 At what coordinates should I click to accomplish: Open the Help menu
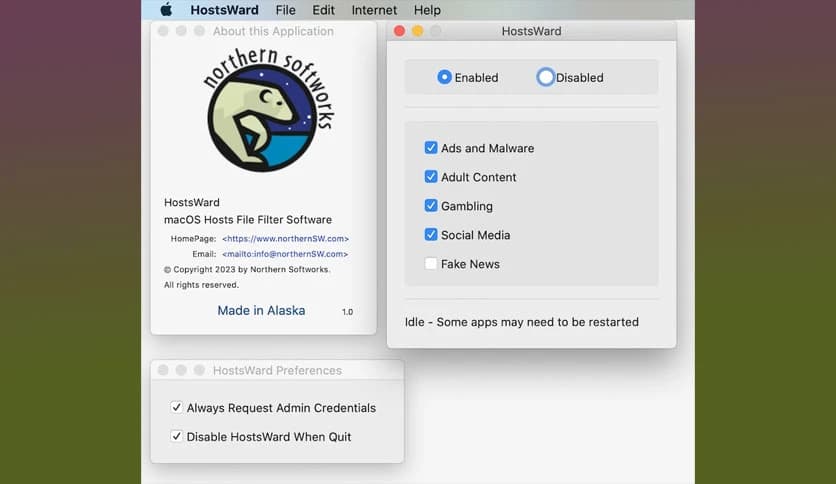[427, 10]
